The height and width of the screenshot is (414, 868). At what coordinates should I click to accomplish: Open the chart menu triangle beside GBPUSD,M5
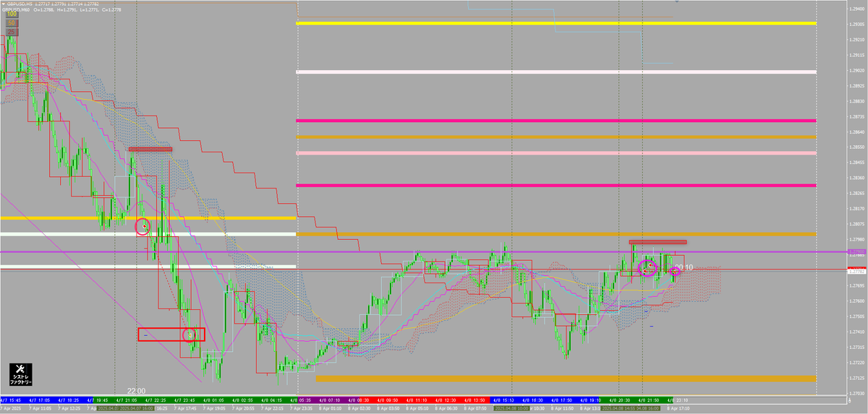[x=4, y=4]
